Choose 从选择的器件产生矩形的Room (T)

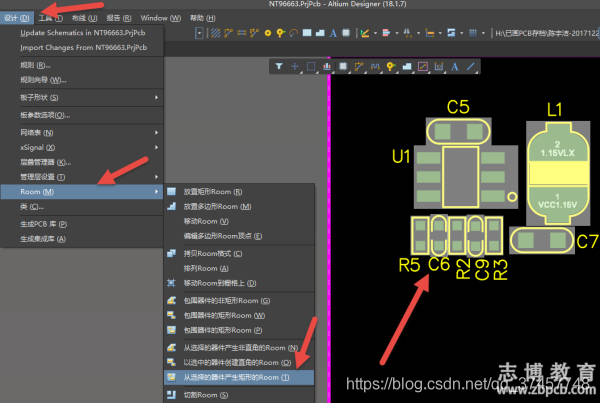239,377
